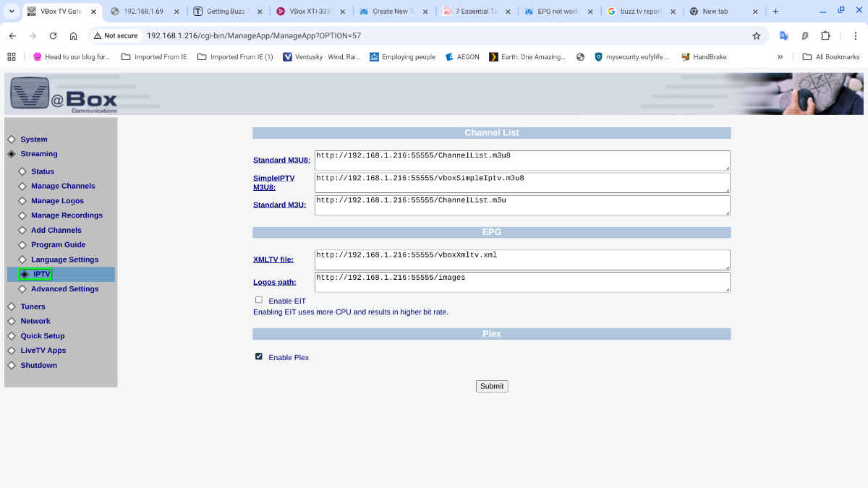
Task: Show more bookmarks with the overflow chevron
Action: 780,57
